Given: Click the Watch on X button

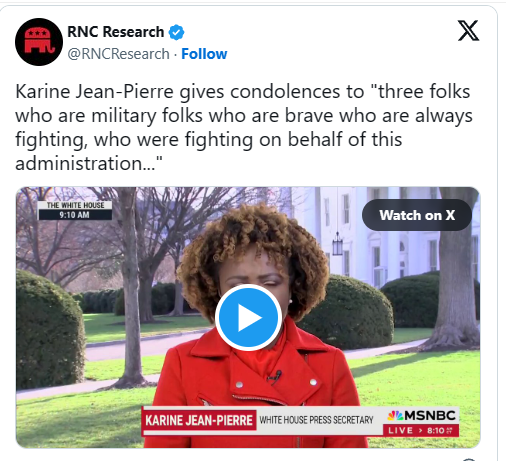Looking at the screenshot, I should [x=417, y=215].
